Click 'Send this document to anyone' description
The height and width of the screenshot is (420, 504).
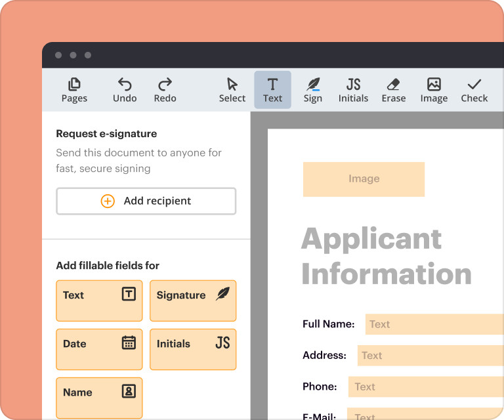139,160
